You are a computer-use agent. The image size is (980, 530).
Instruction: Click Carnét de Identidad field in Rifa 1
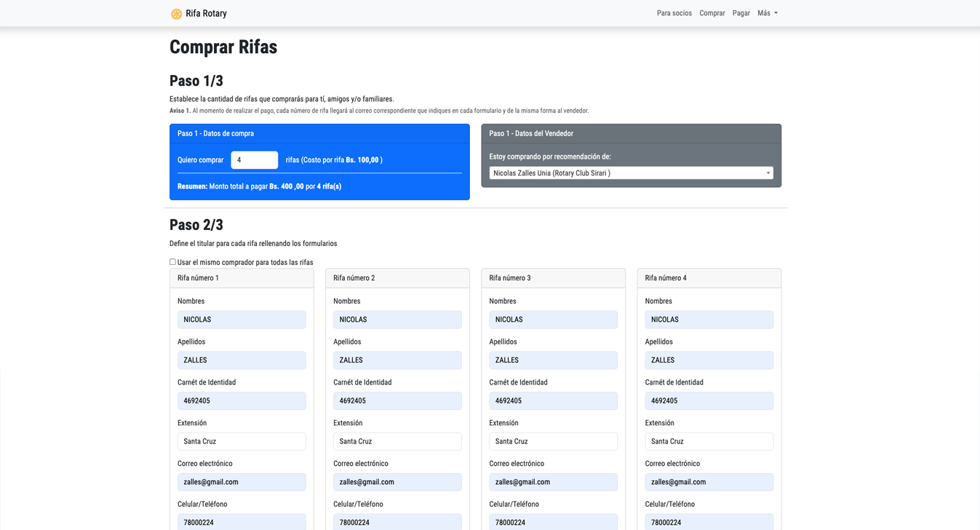coord(242,401)
